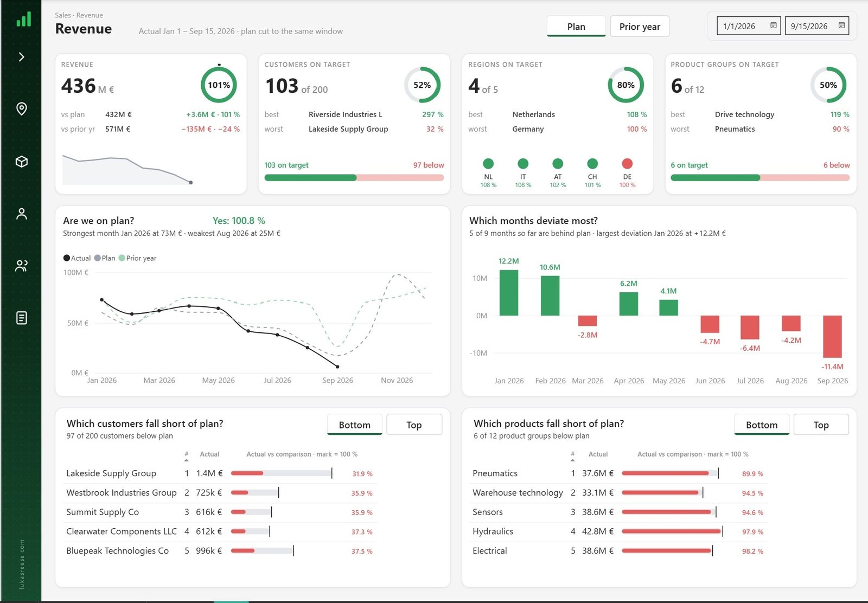Viewport: 868px width, 603px height.
Task: Click the CH region status dot
Action: pos(592,164)
